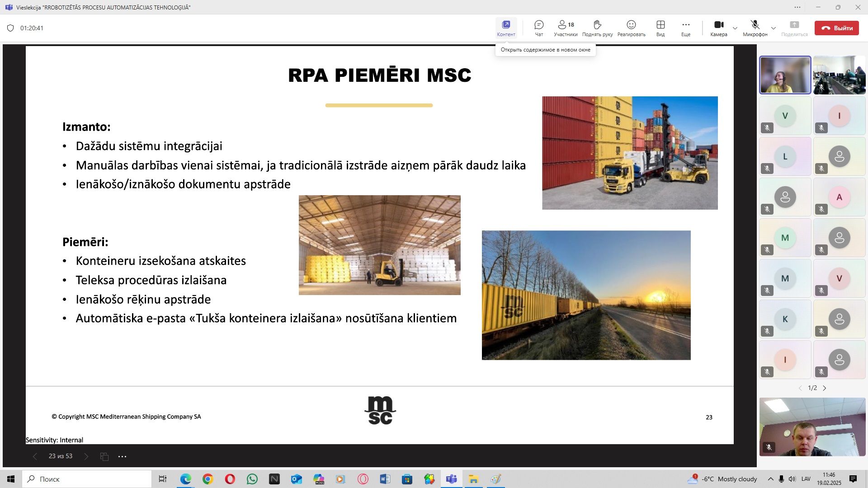The width and height of the screenshot is (868, 488).
Task: Open the Чат chat panel
Action: 539,28
